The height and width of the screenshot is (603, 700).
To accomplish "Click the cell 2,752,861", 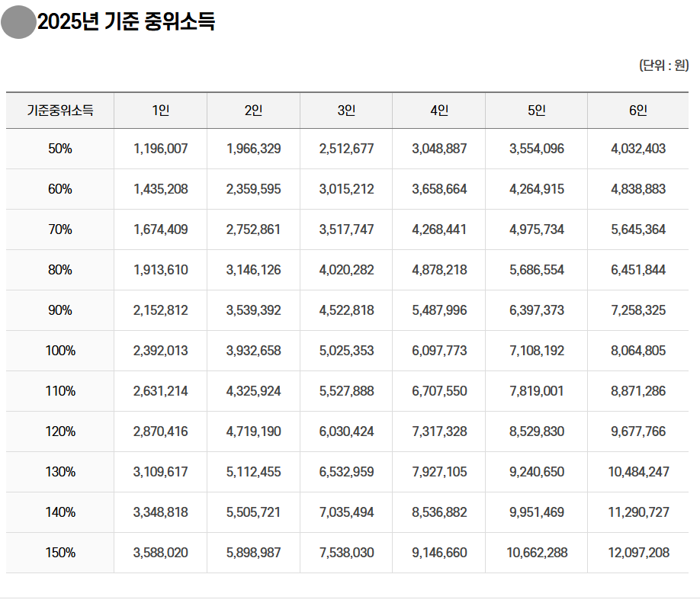I will click(254, 229).
